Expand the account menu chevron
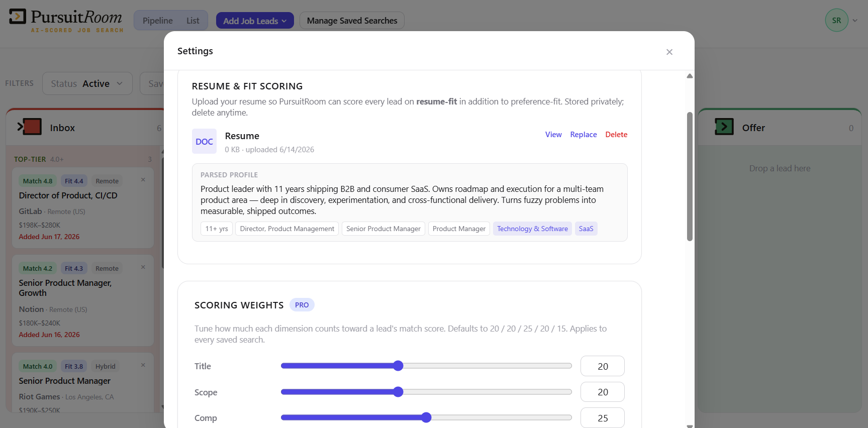 [x=855, y=21]
